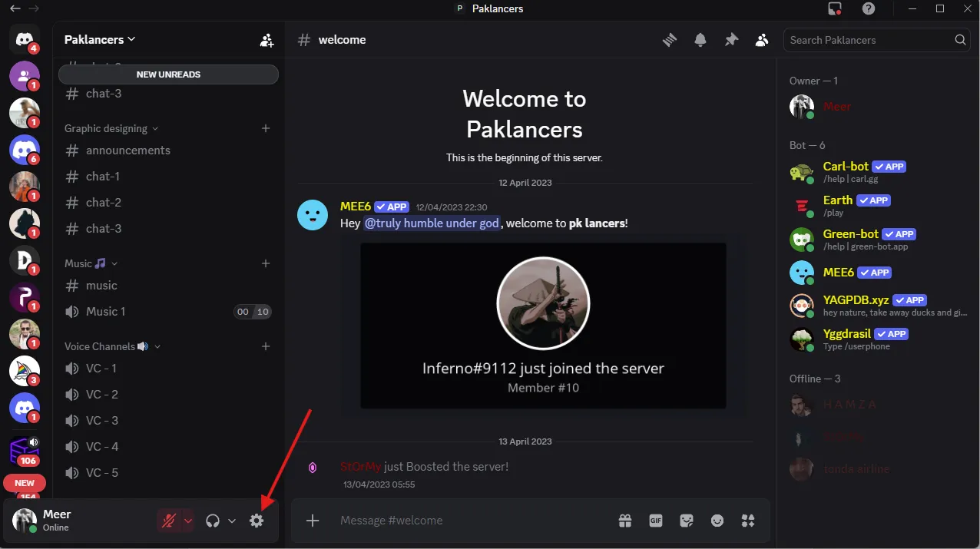Click the truly humble under god mention
The image size is (980, 549).
[x=432, y=223]
